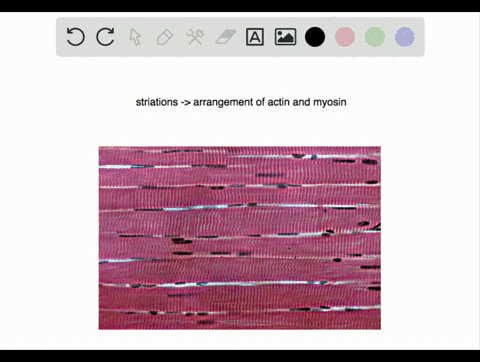Screen dimensions: 480x362
Task: Select the eraser tool
Action: tap(226, 37)
